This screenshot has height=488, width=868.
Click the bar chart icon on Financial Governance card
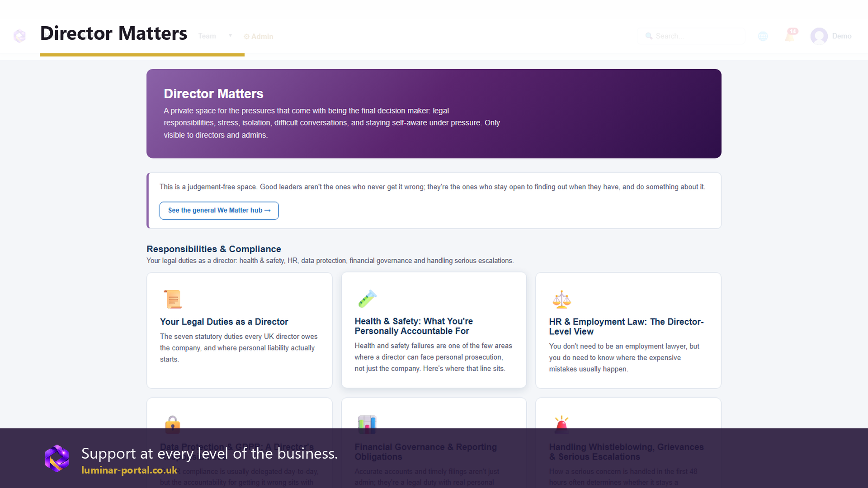pyautogui.click(x=367, y=424)
